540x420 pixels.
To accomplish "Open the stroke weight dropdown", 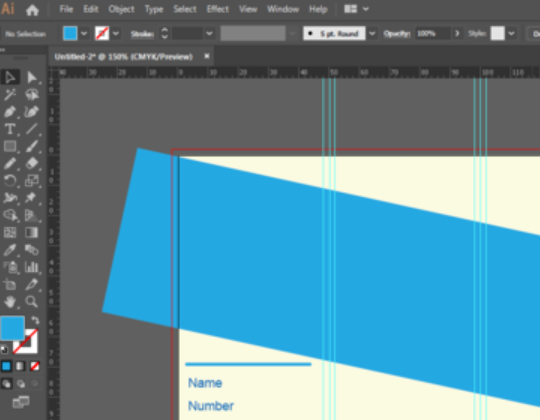I will [x=209, y=34].
